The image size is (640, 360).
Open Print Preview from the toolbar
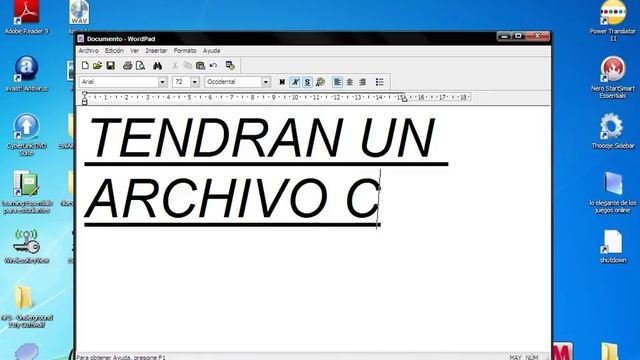pyautogui.click(x=140, y=65)
